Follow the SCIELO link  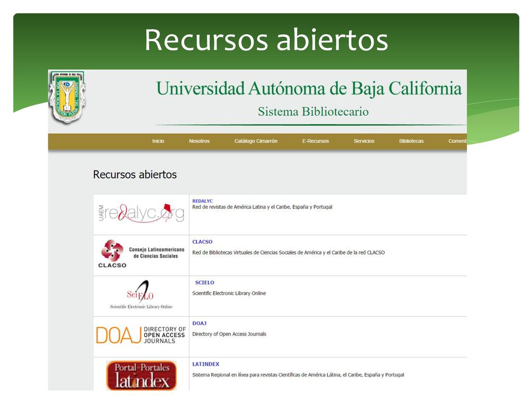[205, 283]
